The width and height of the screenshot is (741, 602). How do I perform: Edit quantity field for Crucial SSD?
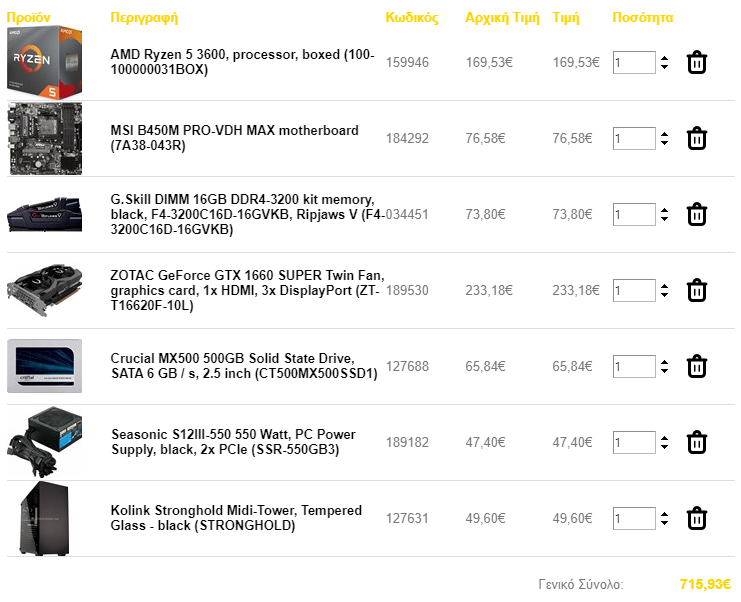(x=634, y=367)
